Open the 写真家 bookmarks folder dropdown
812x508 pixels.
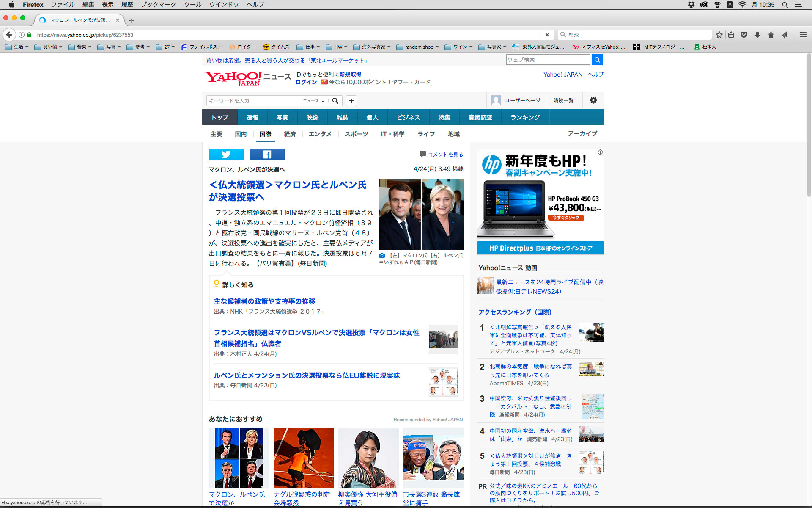coord(493,47)
